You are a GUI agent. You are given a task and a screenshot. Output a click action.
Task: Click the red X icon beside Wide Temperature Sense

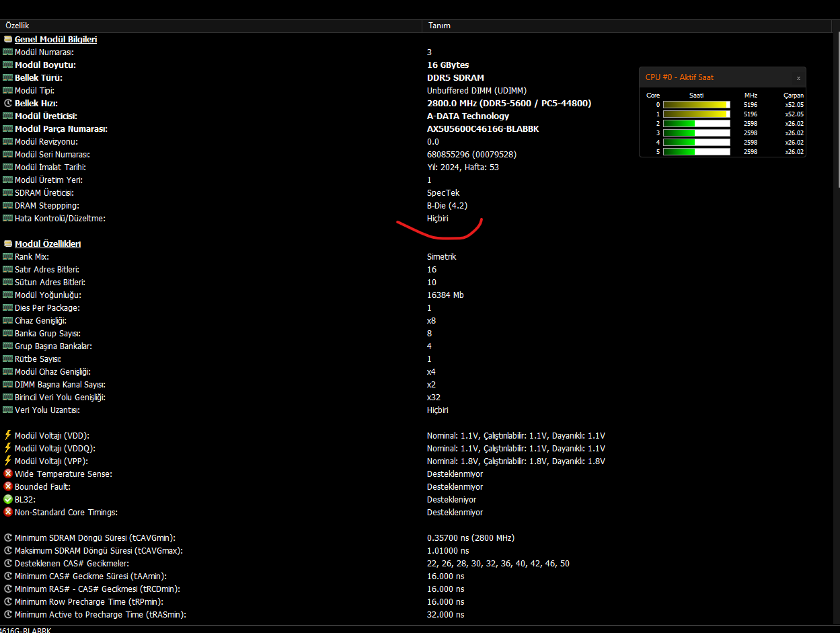8,474
